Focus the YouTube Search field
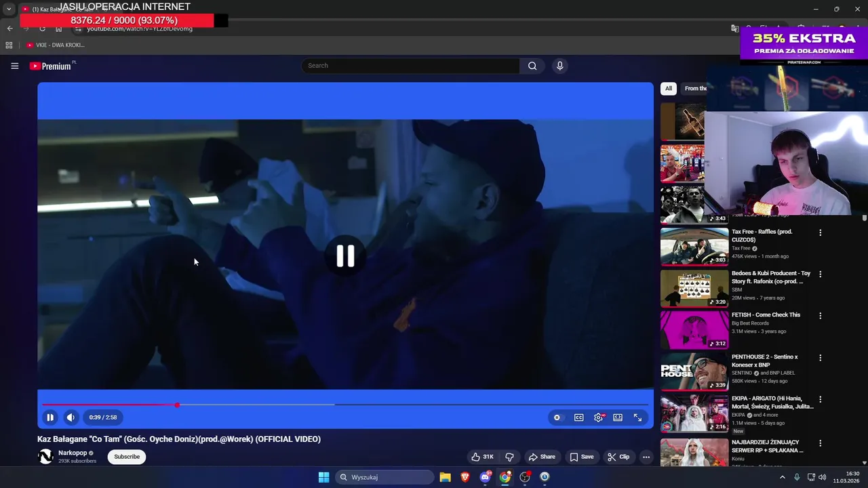868x488 pixels. [411, 66]
